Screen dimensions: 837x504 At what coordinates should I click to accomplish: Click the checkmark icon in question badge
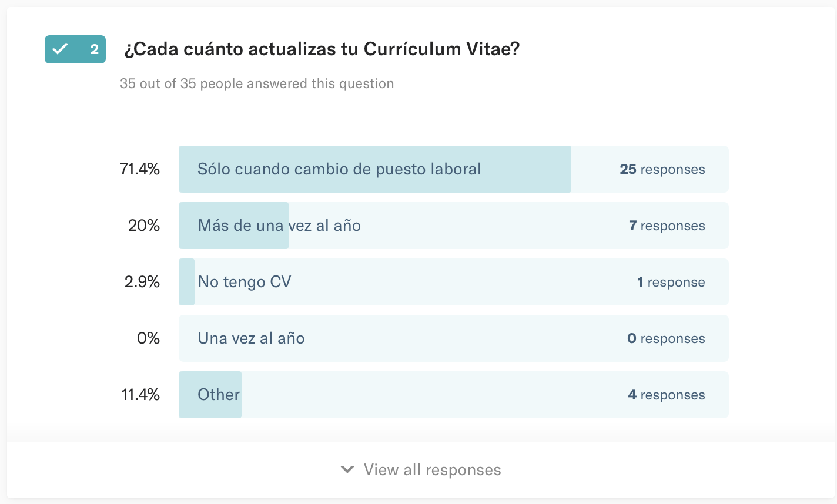point(60,49)
